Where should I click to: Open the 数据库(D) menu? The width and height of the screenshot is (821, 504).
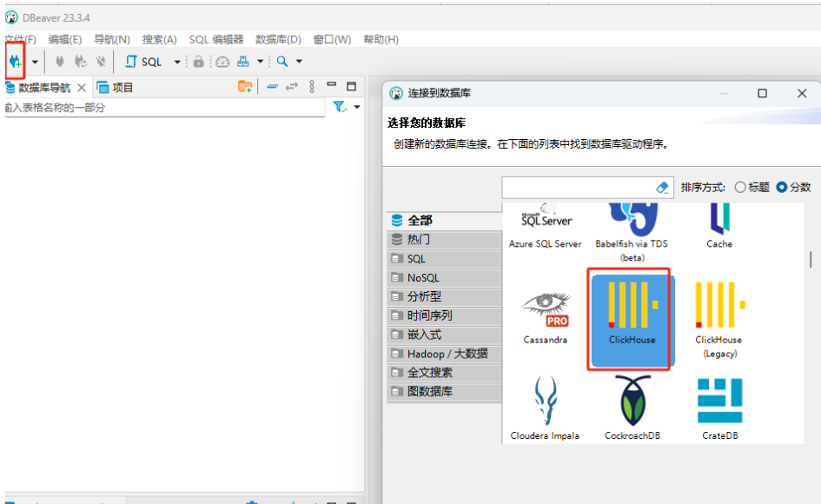278,39
